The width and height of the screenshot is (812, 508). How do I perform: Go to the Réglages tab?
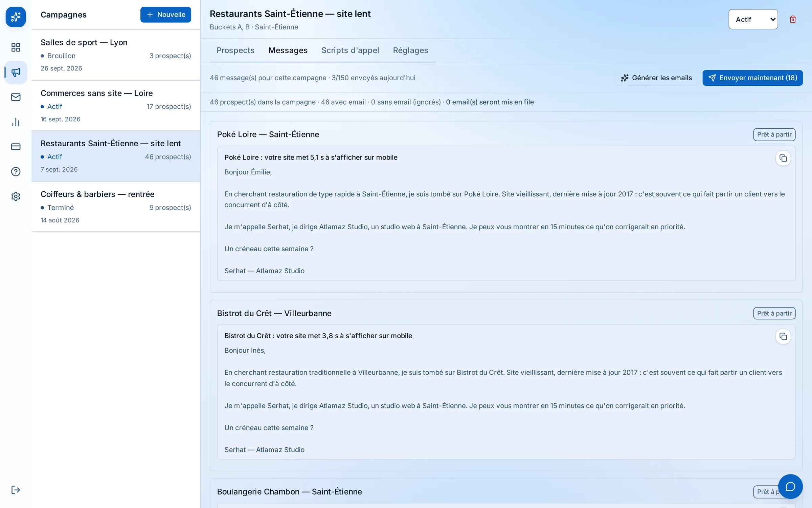410,50
